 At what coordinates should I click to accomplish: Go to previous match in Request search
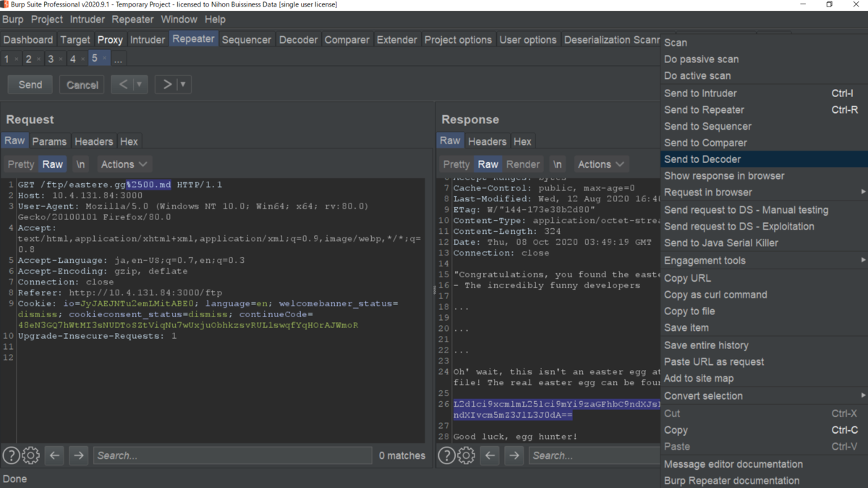click(x=55, y=455)
